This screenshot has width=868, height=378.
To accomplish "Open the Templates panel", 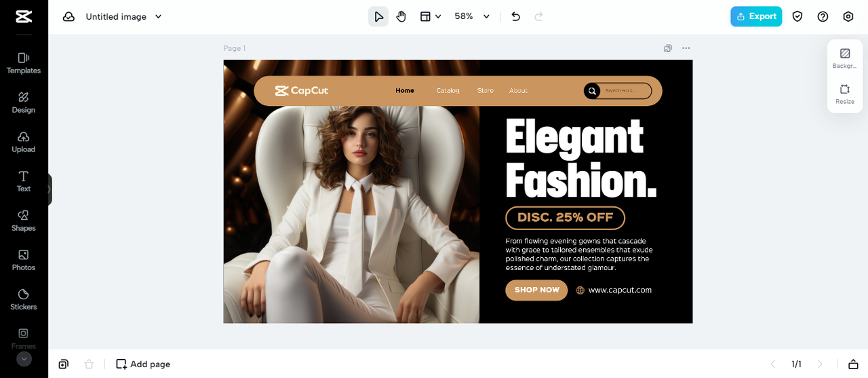I will pos(24,63).
